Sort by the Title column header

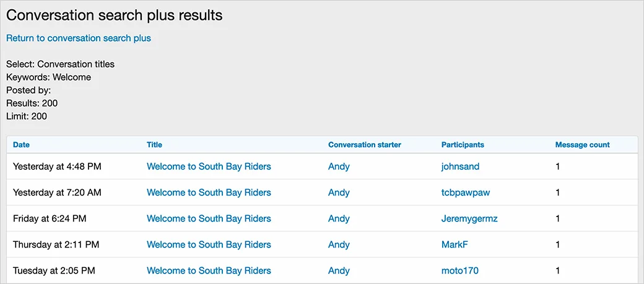point(154,144)
